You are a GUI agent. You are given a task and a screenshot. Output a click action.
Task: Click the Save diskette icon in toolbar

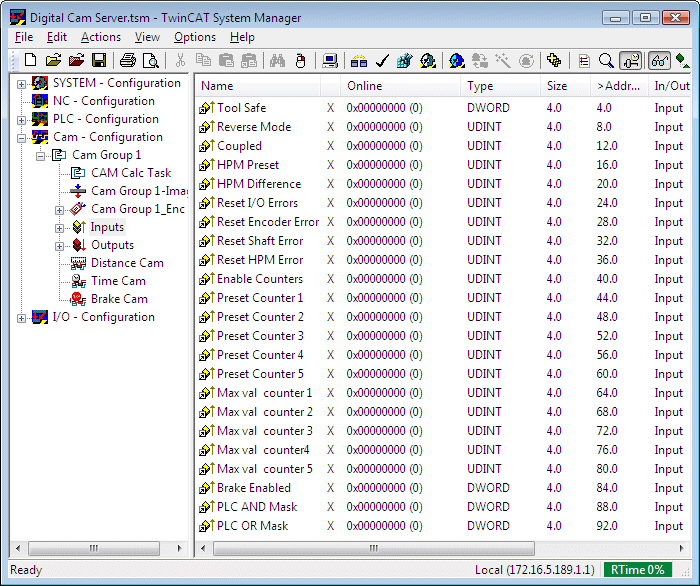99,61
